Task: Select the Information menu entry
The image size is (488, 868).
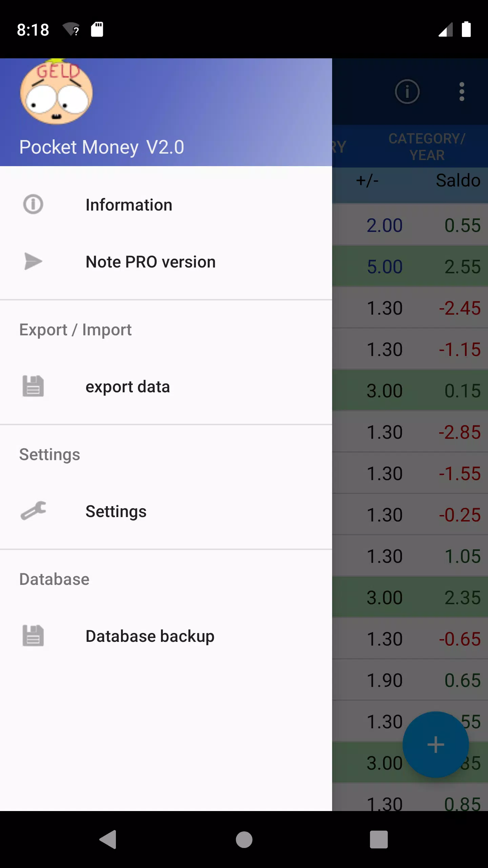Action: click(166, 205)
